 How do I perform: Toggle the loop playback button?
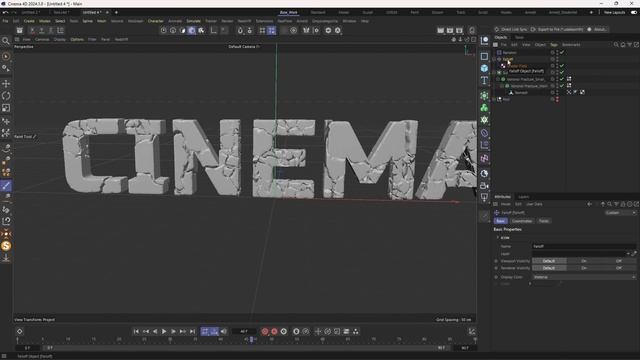[x=205, y=331]
